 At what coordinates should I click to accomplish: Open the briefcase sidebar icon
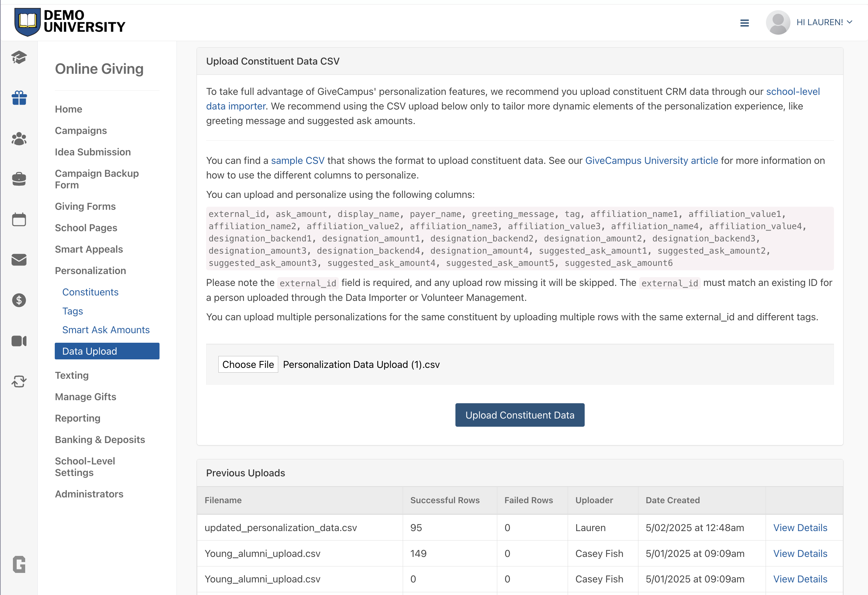19,179
